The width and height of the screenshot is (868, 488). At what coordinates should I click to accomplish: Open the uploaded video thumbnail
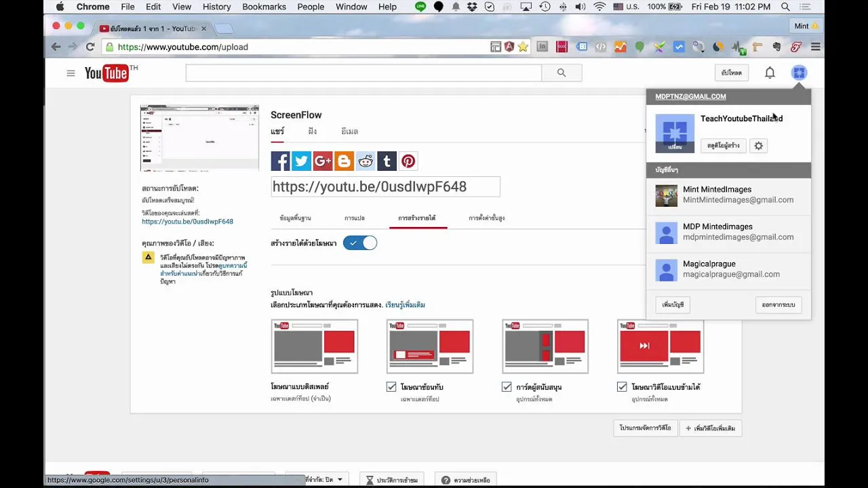[199, 138]
